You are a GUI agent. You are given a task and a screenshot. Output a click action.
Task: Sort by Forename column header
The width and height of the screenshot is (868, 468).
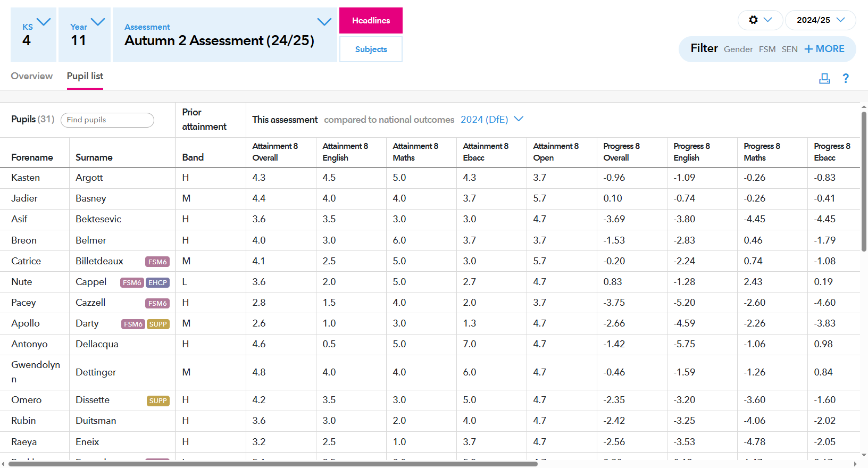32,157
